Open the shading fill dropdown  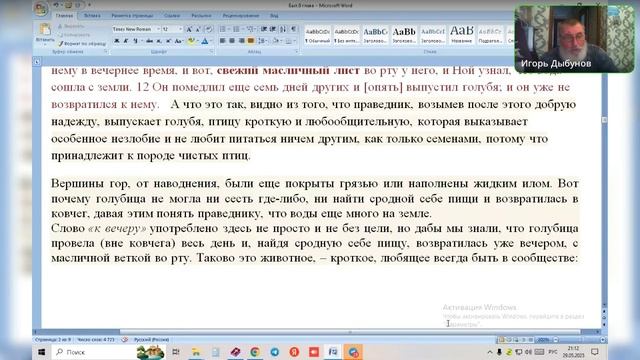click(x=281, y=41)
